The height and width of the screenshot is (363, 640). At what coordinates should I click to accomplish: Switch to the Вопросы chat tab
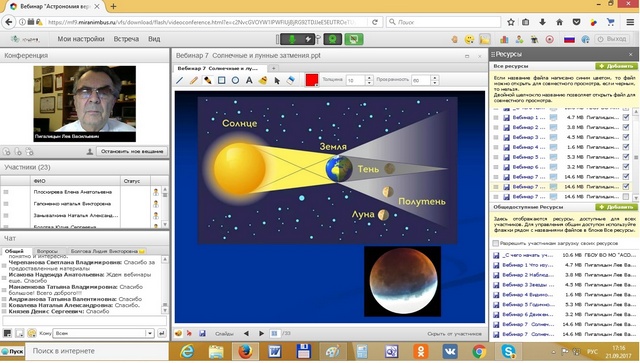(47, 251)
